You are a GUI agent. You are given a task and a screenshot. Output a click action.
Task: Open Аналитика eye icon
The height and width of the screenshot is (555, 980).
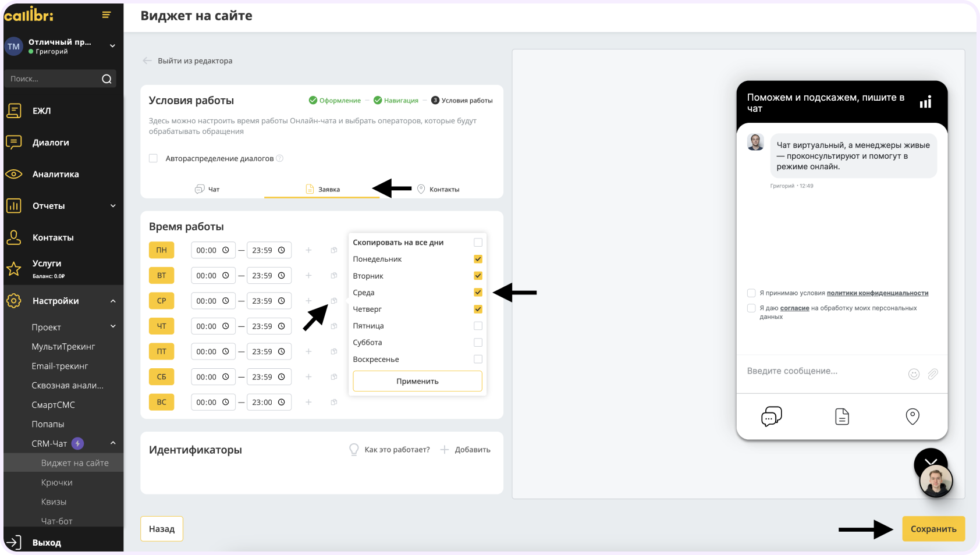click(x=14, y=174)
